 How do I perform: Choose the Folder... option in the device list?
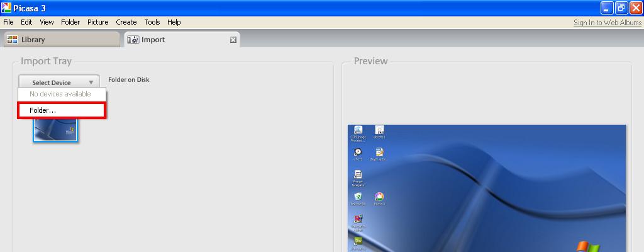point(61,110)
